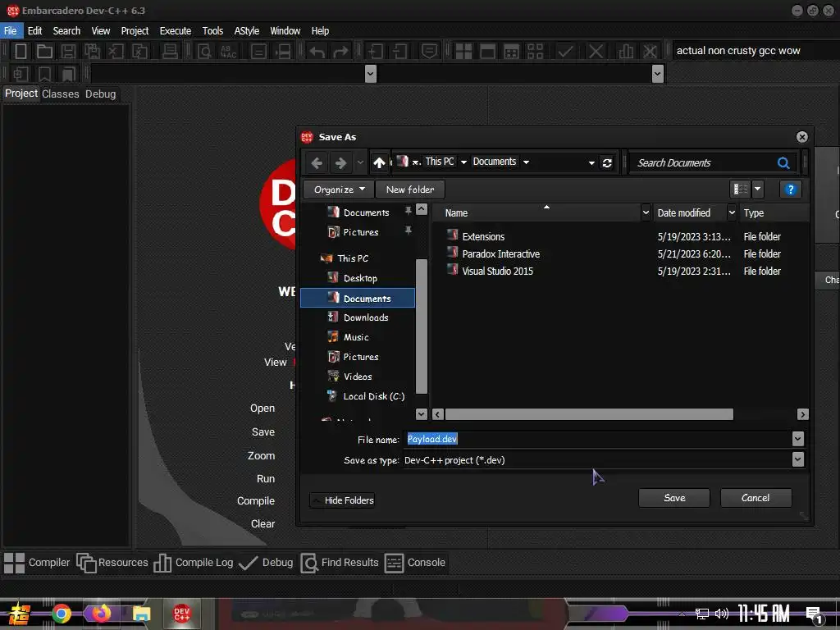Click the Redo arrow toolbar icon
The height and width of the screenshot is (630, 840).
pyautogui.click(x=340, y=52)
